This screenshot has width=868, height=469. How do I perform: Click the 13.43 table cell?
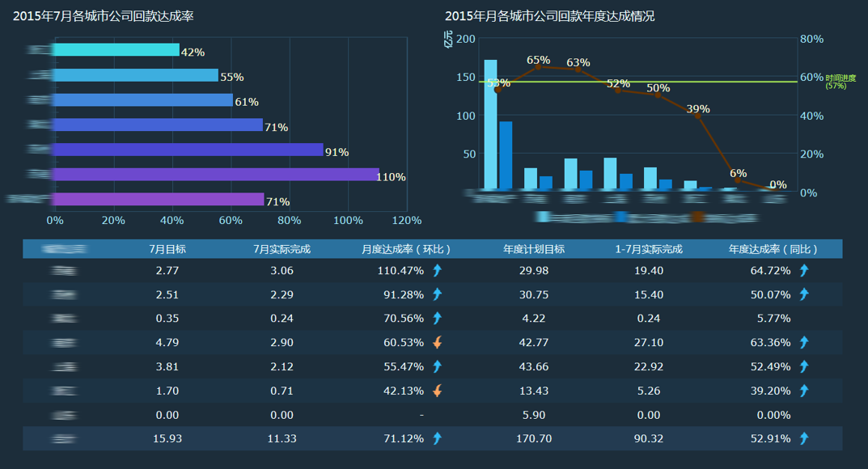pyautogui.click(x=534, y=391)
